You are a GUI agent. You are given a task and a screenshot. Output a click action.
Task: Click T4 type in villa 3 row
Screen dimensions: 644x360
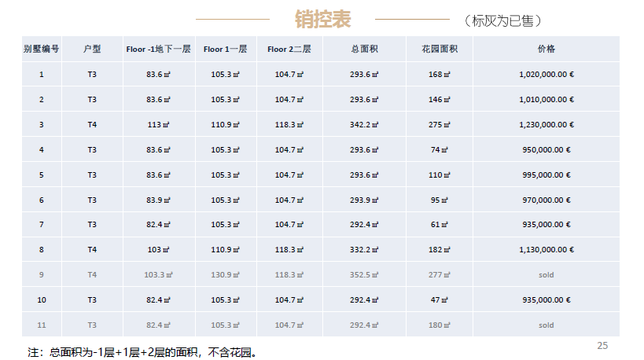[x=92, y=124]
